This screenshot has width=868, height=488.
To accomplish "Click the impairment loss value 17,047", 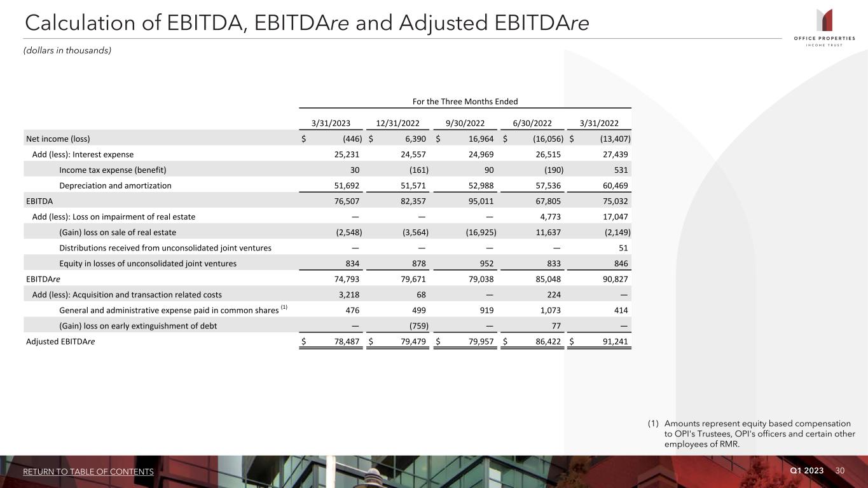I will tap(614, 217).
